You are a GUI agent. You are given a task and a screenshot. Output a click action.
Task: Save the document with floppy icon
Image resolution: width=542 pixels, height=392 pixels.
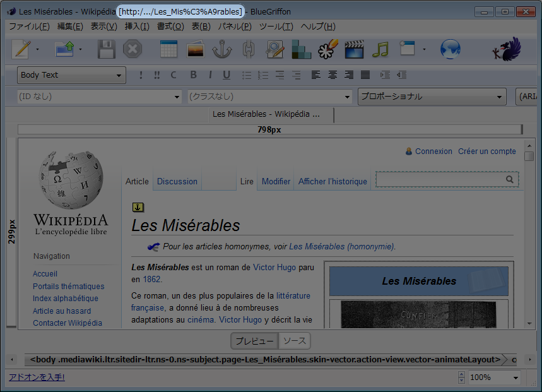106,49
